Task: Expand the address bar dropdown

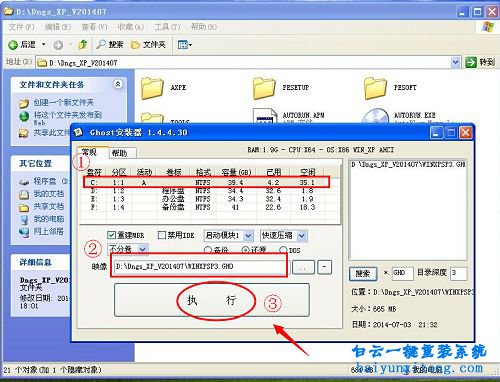Action: (455, 62)
